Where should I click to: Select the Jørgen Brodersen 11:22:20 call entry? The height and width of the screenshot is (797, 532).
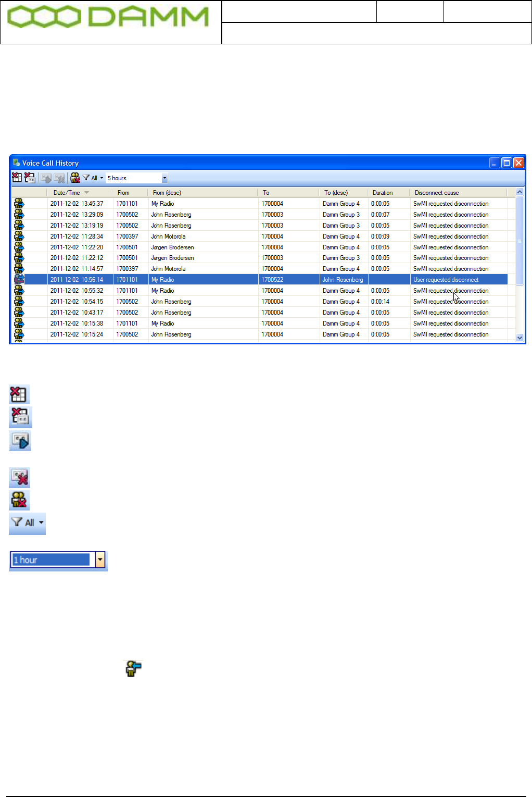click(x=260, y=247)
